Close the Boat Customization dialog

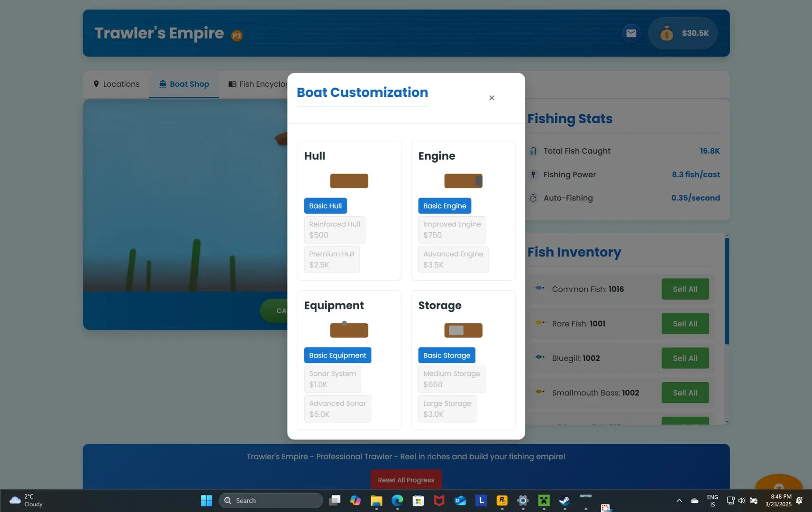492,98
